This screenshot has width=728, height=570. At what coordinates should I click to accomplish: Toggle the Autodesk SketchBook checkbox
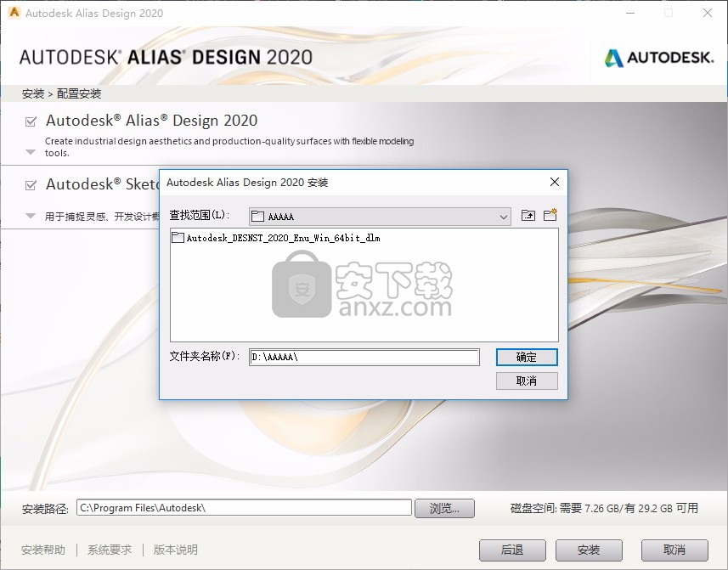click(31, 184)
